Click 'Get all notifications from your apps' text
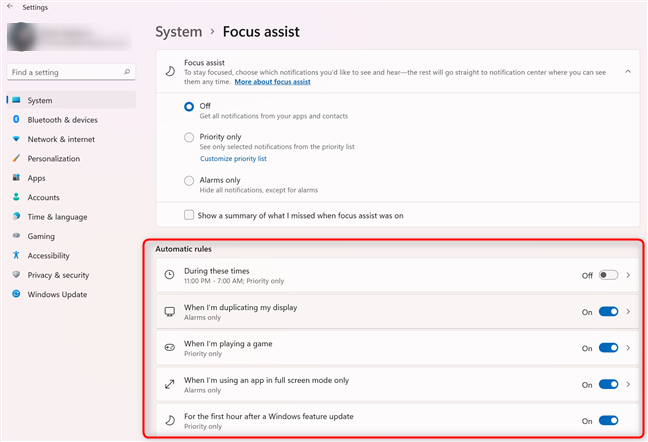Image resolution: width=648 pixels, height=442 pixels. [x=274, y=116]
